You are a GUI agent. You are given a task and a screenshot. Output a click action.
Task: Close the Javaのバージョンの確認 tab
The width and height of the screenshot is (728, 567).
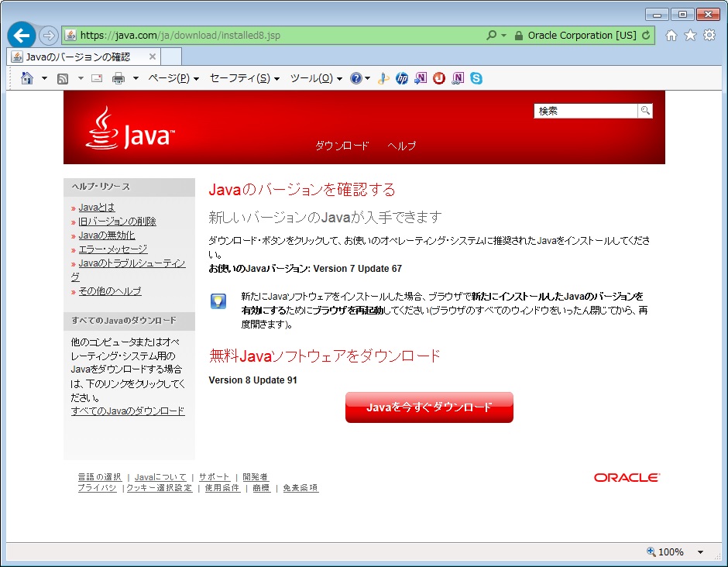tap(153, 57)
